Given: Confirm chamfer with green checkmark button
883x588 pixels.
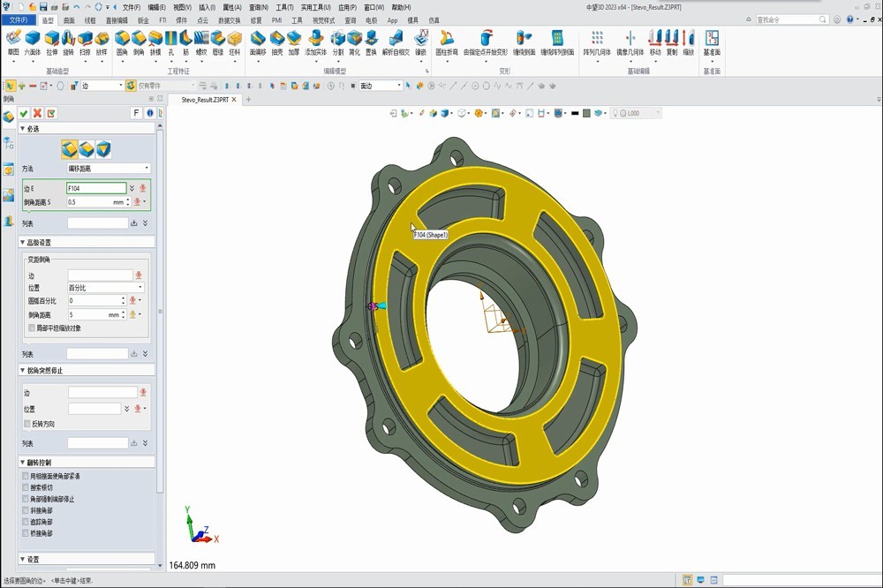Looking at the screenshot, I should pos(24,113).
